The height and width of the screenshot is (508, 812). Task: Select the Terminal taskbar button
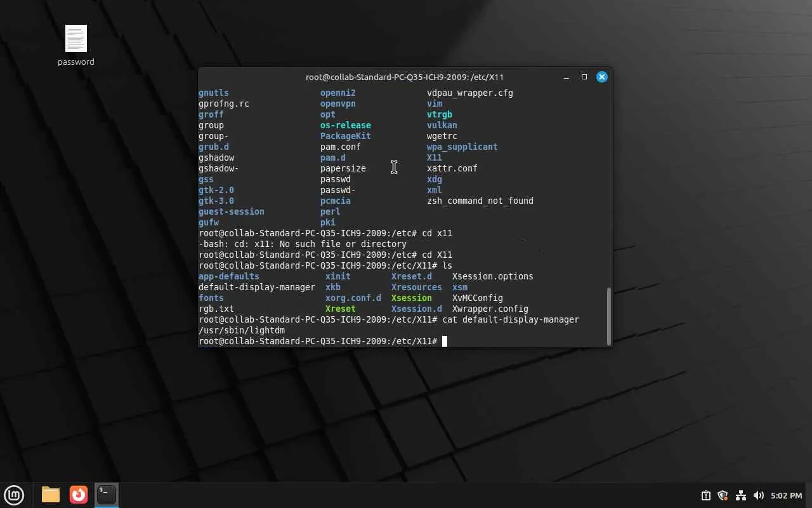click(107, 495)
